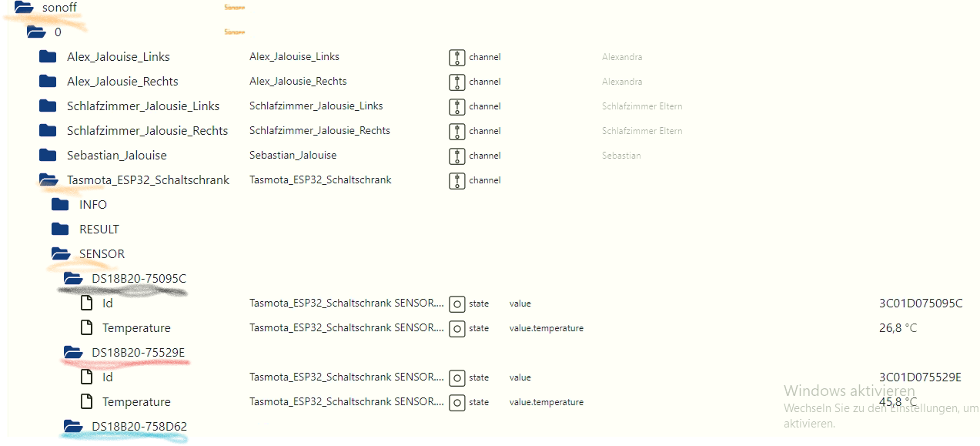Select the Id file icon under DS18B20-75529E
The width and height of the screenshot is (980, 446).
point(87,377)
